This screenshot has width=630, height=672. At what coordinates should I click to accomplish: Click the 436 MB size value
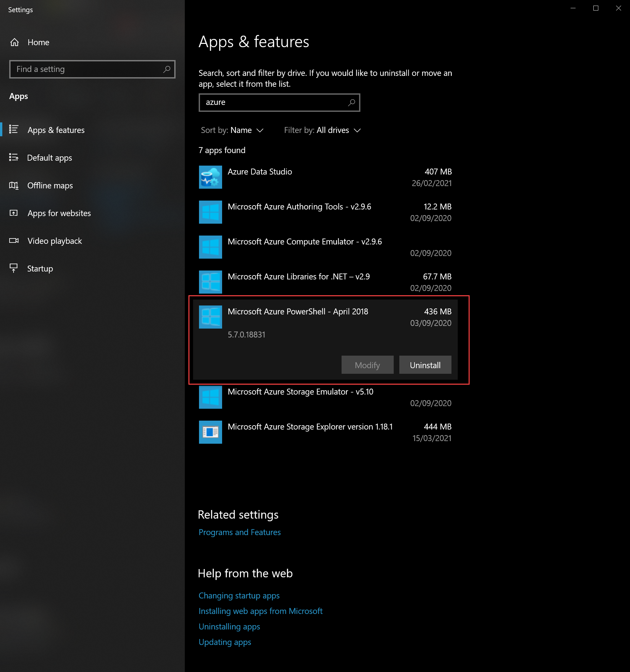438,311
